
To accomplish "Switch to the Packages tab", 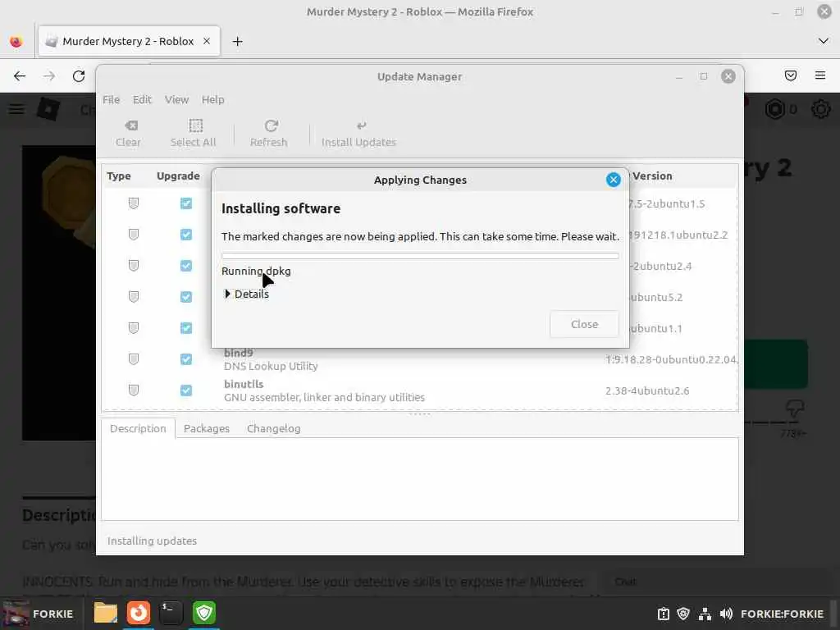I will [206, 428].
